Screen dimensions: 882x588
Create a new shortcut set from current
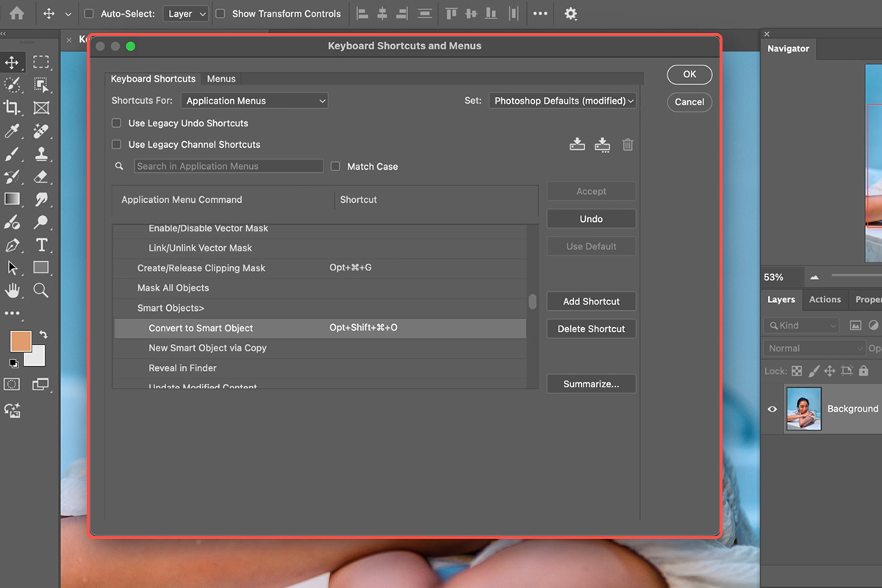(x=603, y=144)
